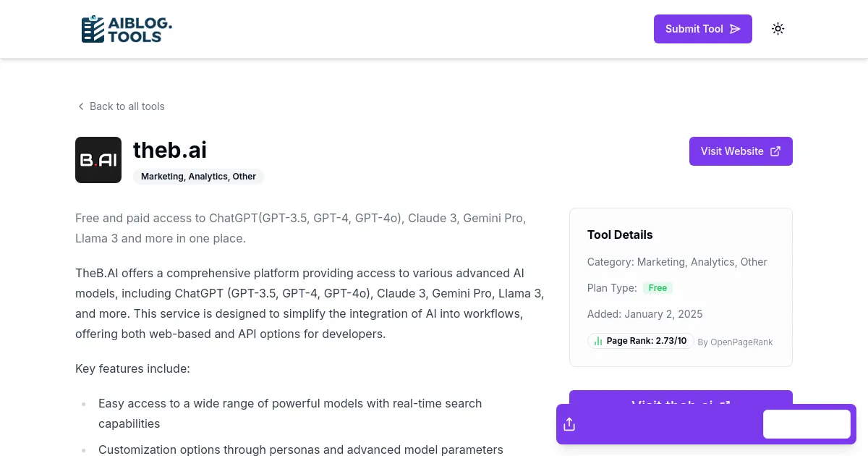The image size is (868, 456).
Task: Click the Tool Details card heading
Action: coord(620,235)
